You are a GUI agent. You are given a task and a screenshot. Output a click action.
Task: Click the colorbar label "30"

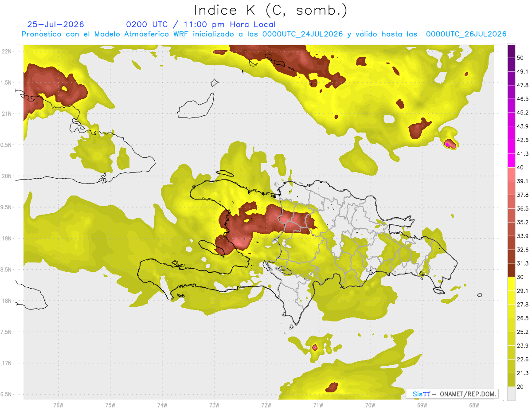click(x=520, y=277)
